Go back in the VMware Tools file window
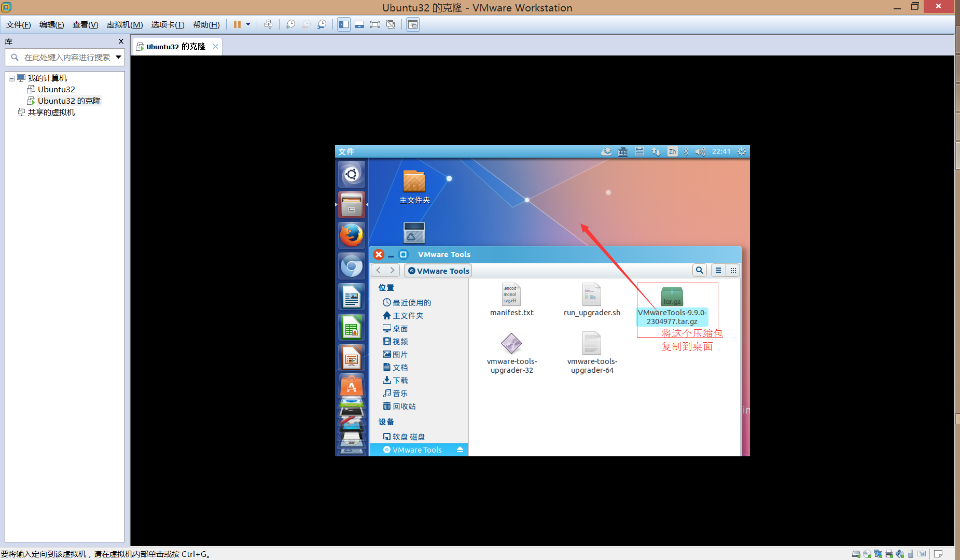Image resolution: width=960 pixels, height=560 pixels. (379, 270)
